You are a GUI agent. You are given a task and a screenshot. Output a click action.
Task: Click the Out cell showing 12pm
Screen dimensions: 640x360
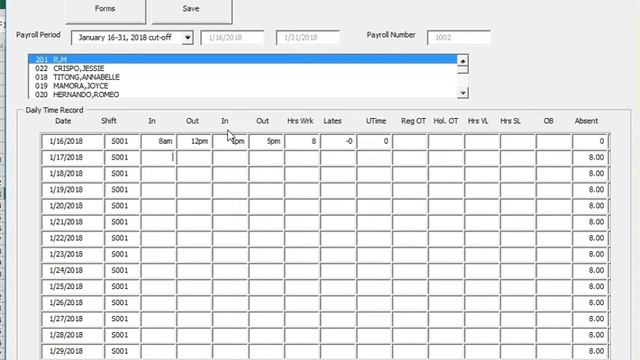194,141
